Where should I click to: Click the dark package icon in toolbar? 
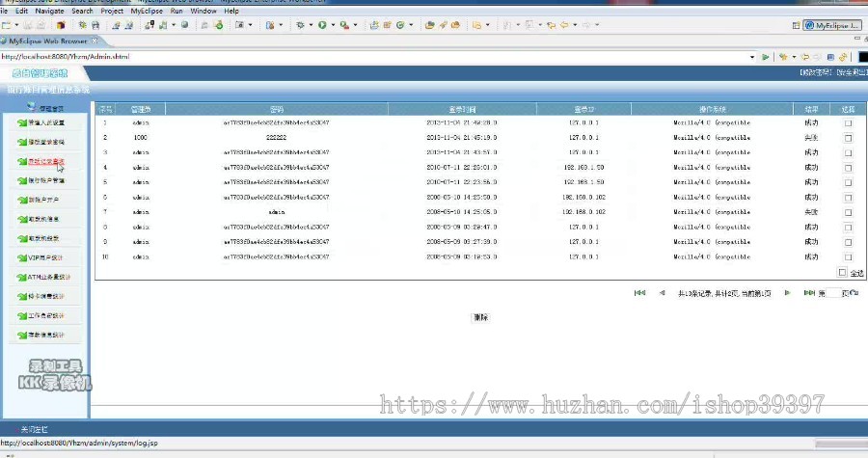point(61,25)
